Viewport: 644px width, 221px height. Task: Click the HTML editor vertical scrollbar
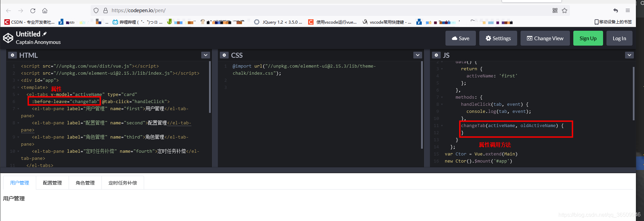(210, 87)
